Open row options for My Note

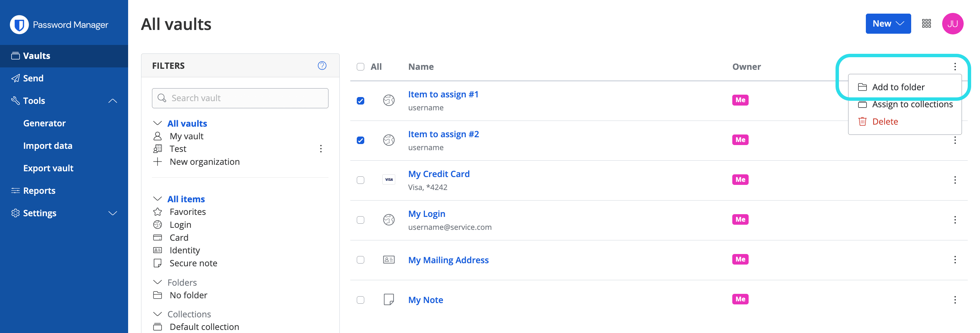[x=954, y=300]
